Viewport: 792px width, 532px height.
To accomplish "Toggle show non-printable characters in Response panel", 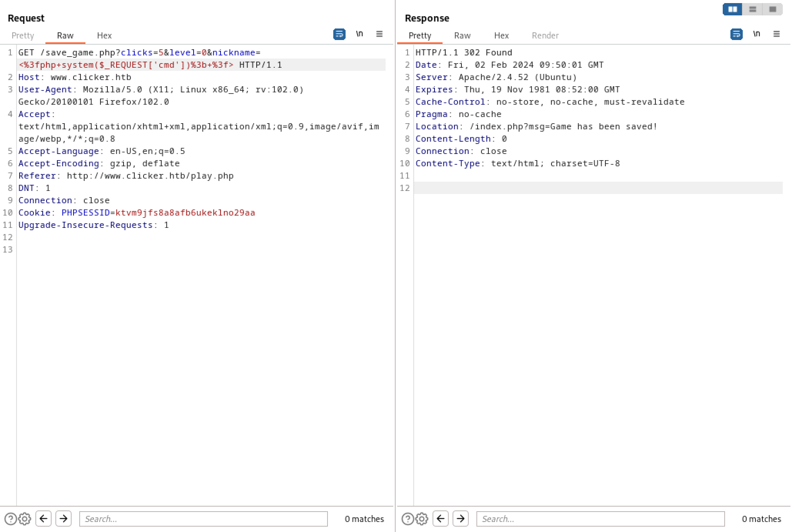I will [x=757, y=34].
